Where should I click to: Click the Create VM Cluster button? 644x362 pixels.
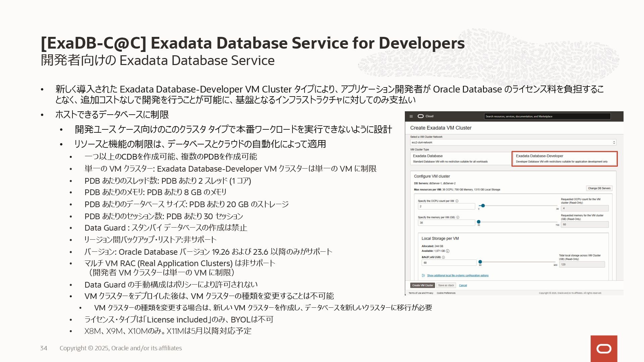422,286
